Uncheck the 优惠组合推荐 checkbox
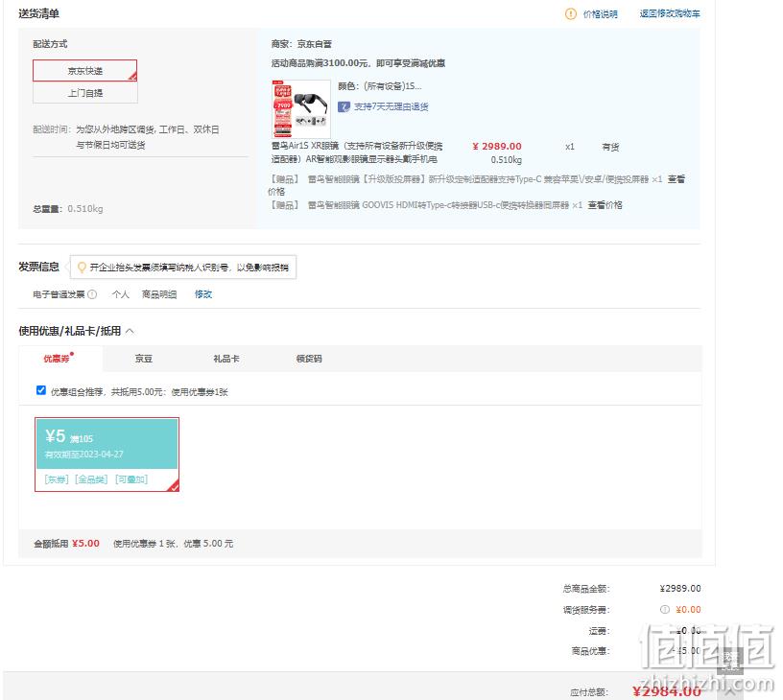Viewport: 783px width, 700px height. point(41,390)
